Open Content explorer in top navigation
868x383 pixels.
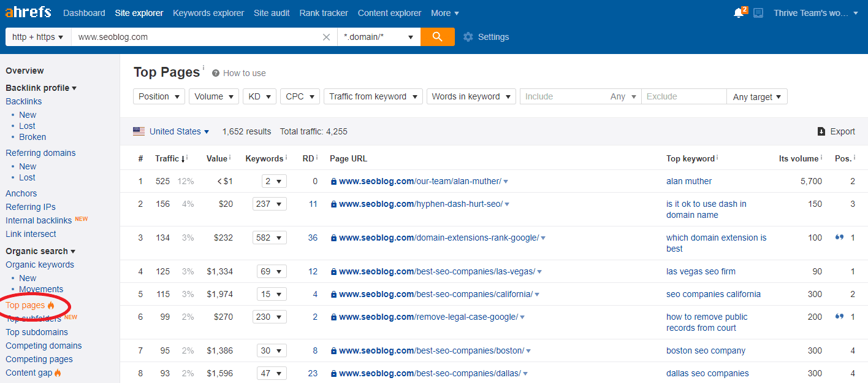point(389,13)
